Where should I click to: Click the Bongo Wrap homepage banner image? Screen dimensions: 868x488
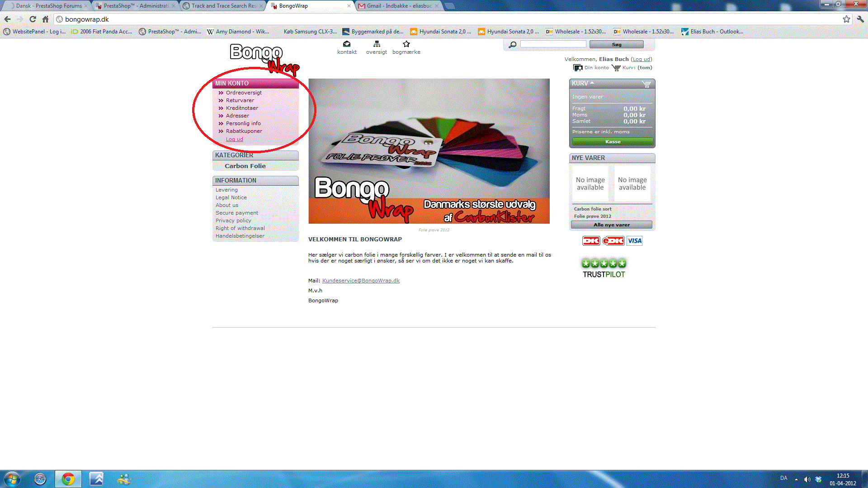click(429, 151)
